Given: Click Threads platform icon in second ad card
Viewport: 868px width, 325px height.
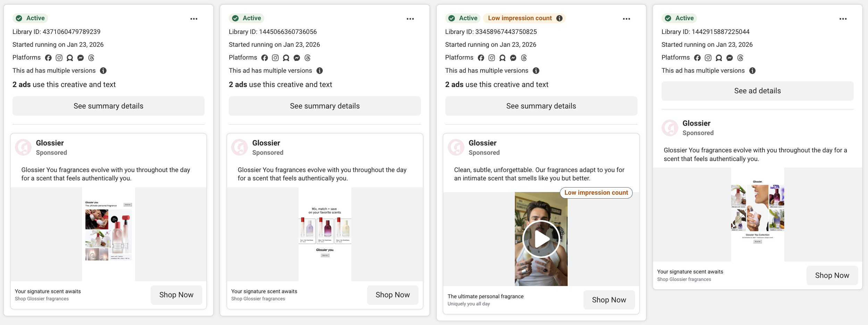Looking at the screenshot, I should (x=308, y=58).
